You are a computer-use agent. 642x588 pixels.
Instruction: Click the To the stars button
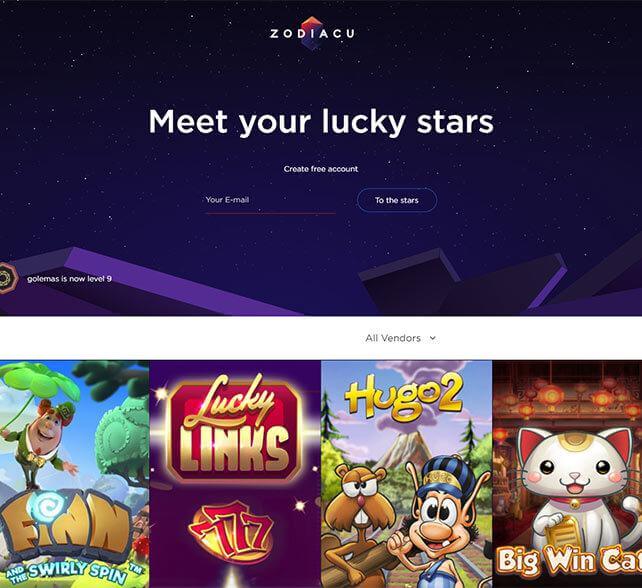[397, 200]
